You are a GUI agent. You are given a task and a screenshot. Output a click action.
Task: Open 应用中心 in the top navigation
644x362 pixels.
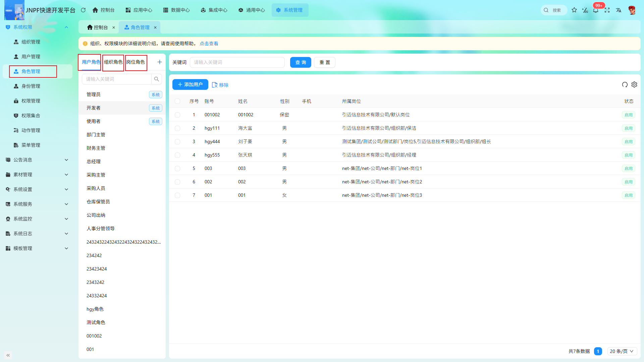tap(139, 10)
